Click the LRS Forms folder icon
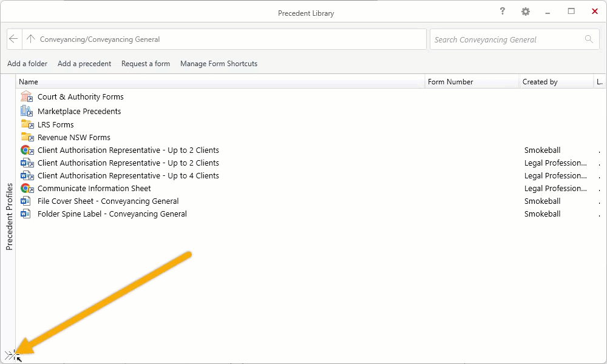Image resolution: width=607 pixels, height=364 pixels. point(27,124)
